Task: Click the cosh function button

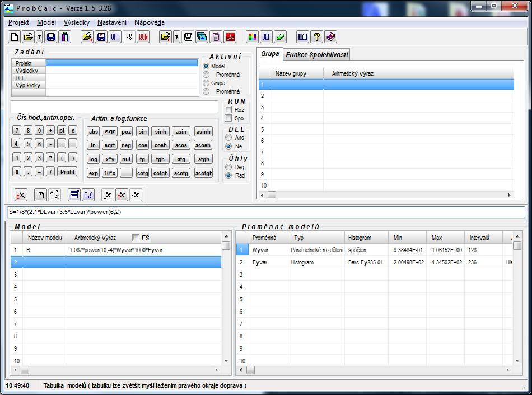Action: 161,145
